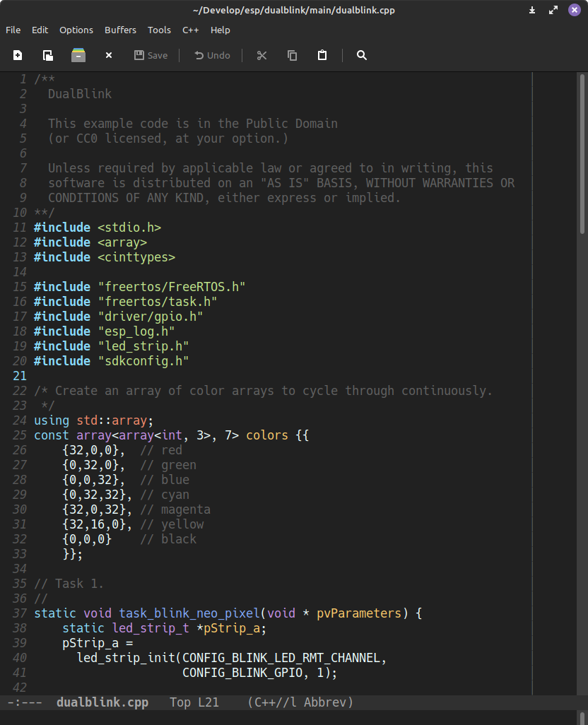Image resolution: width=588 pixels, height=725 pixels.
Task: Click the vertical scrollbar thumb
Action: tap(582, 154)
